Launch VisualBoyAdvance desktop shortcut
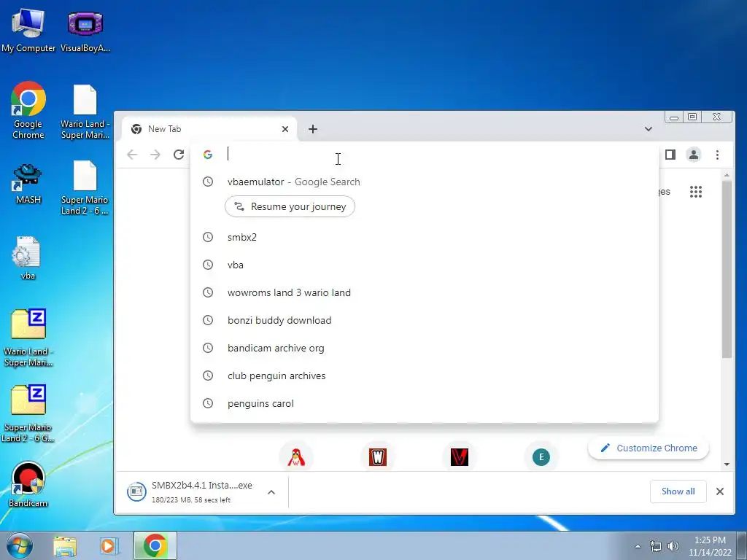 tap(85, 29)
